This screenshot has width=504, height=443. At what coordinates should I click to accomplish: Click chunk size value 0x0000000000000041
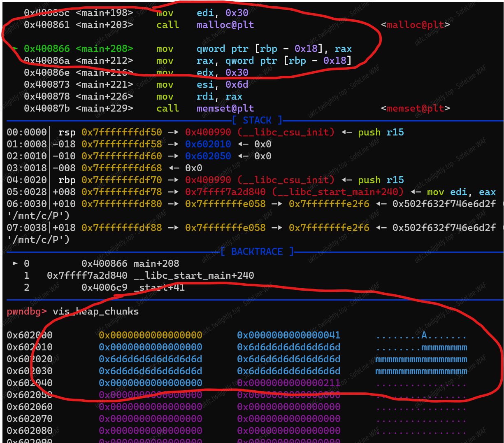[289, 335]
